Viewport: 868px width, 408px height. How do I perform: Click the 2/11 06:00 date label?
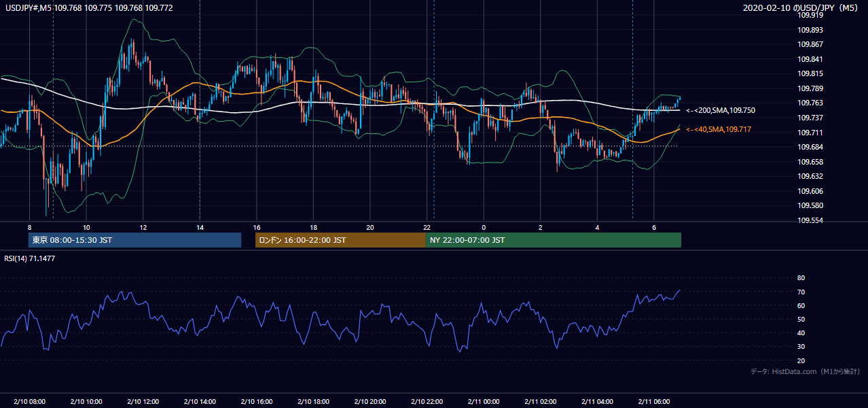click(654, 401)
